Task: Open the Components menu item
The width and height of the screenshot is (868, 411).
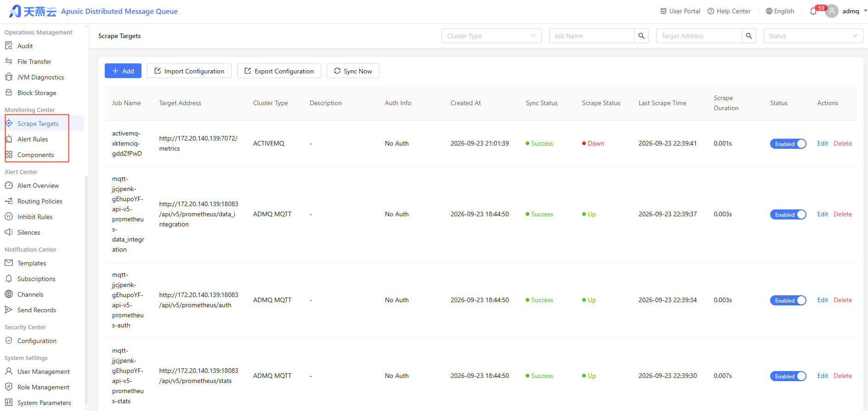Action: 35,155
